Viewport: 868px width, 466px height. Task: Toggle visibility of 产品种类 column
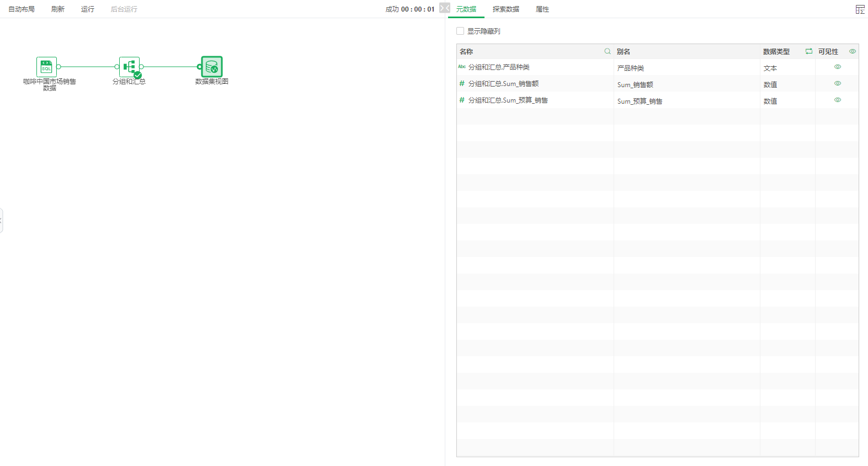838,67
